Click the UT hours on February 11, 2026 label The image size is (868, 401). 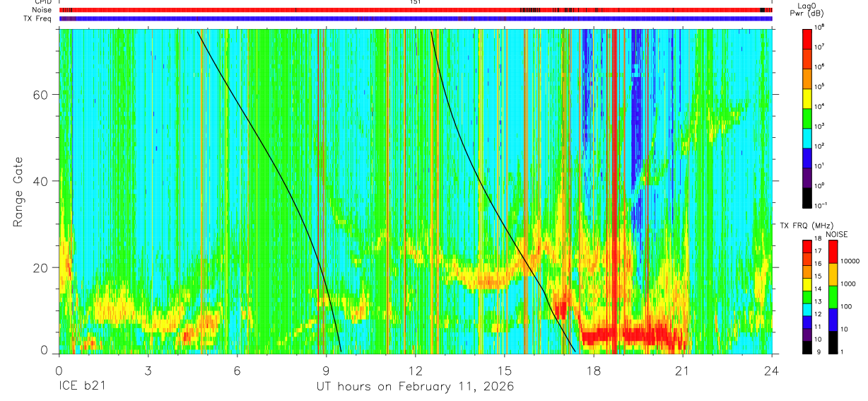[414, 387]
